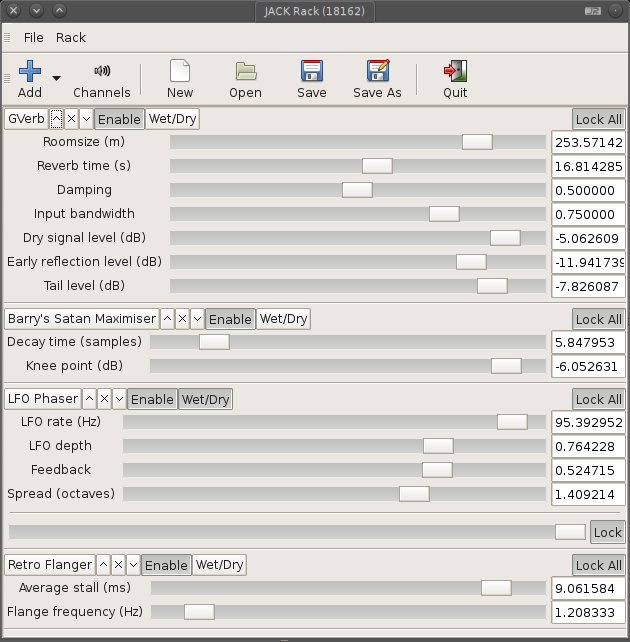This screenshot has height=642, width=630.
Task: Click the Quit exit icon
Action: click(x=455, y=71)
